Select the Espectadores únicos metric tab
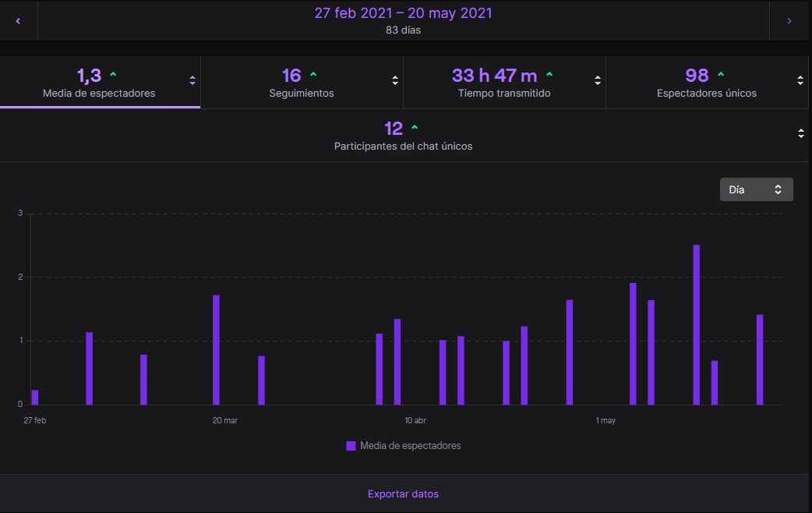 (x=707, y=83)
